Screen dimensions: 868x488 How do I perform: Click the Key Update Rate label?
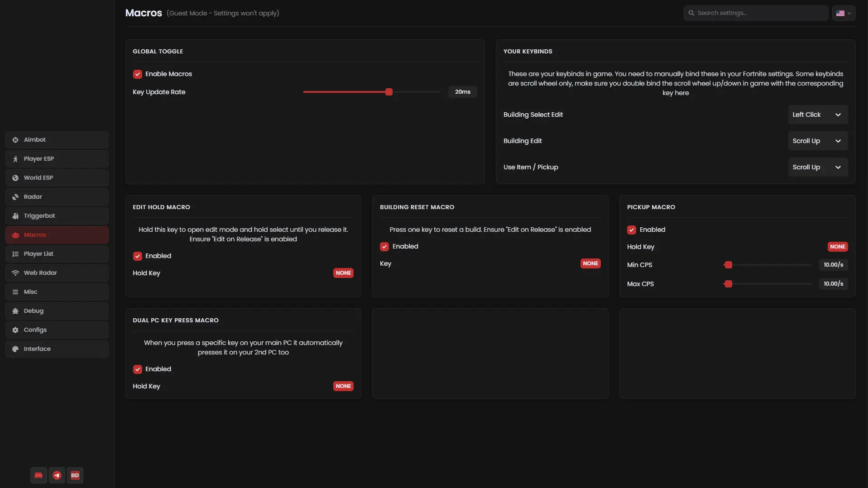159,92
